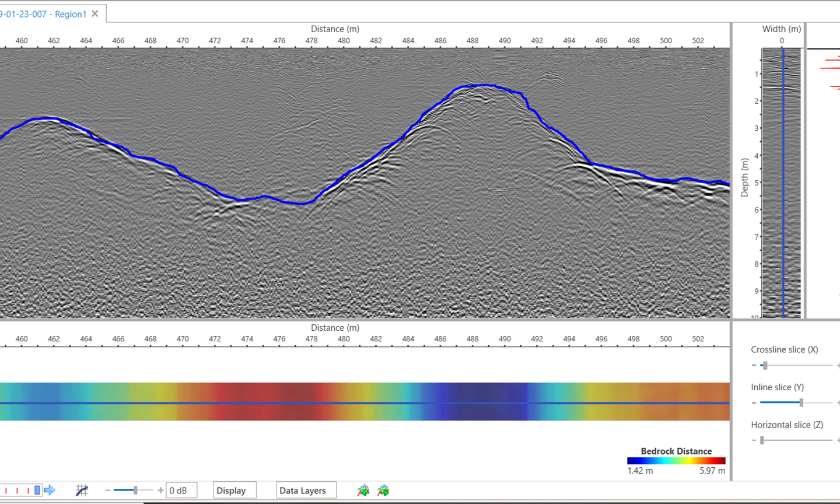Click the Inline slice (Y) slider handle
Viewport: 840px width, 504px height.
click(801, 402)
